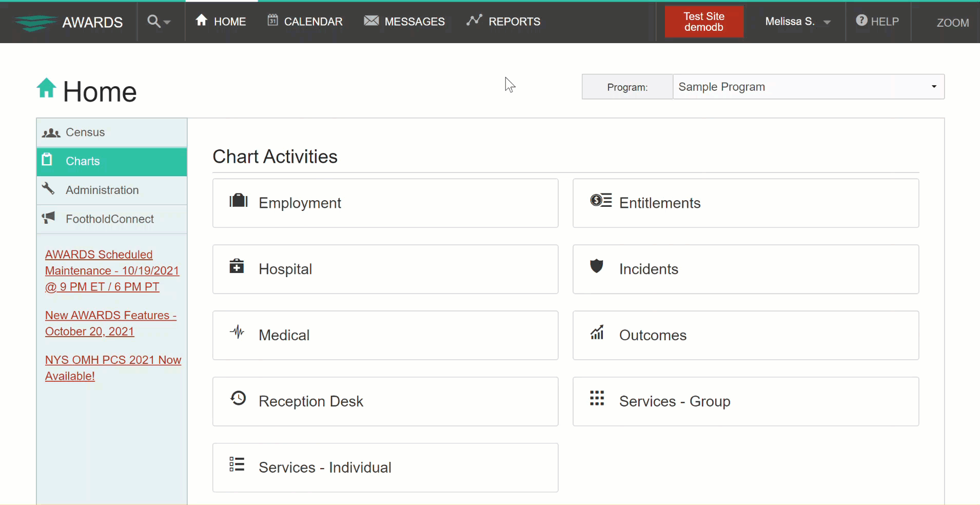980x505 pixels.
Task: Click the Entitlements dollar list icon
Action: 600,201
